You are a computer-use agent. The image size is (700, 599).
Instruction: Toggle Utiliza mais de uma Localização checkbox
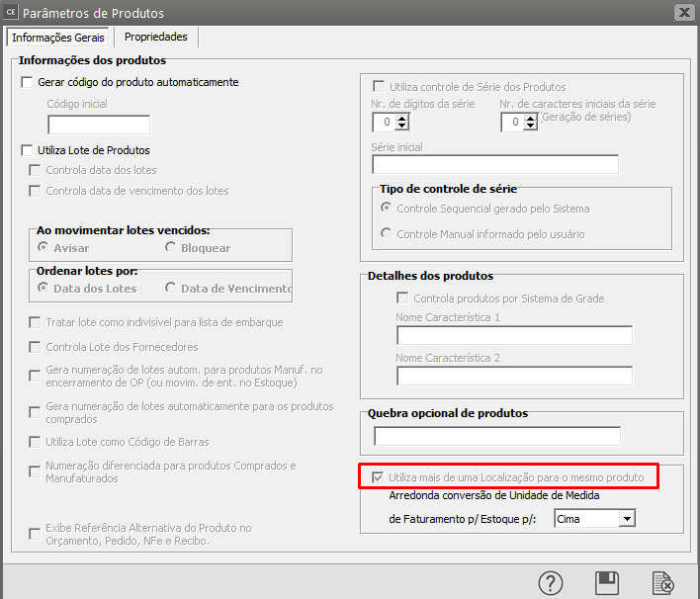click(x=378, y=477)
